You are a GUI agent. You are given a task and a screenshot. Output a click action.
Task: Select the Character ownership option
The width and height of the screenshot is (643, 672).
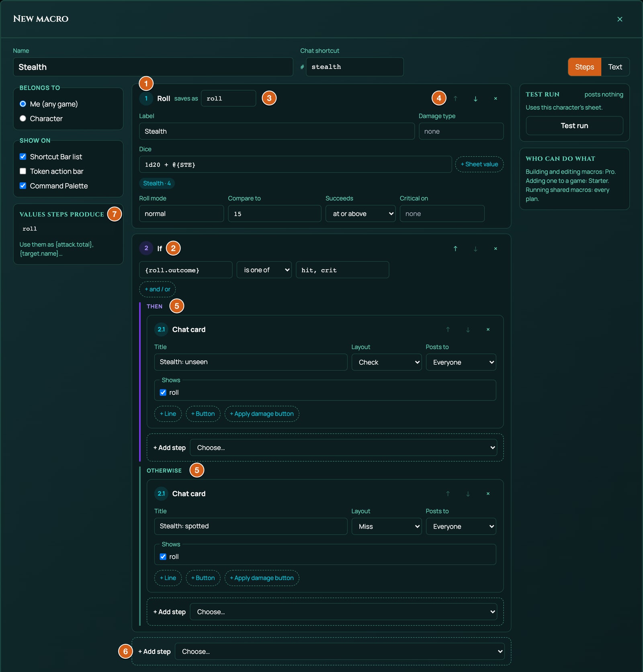(x=23, y=118)
